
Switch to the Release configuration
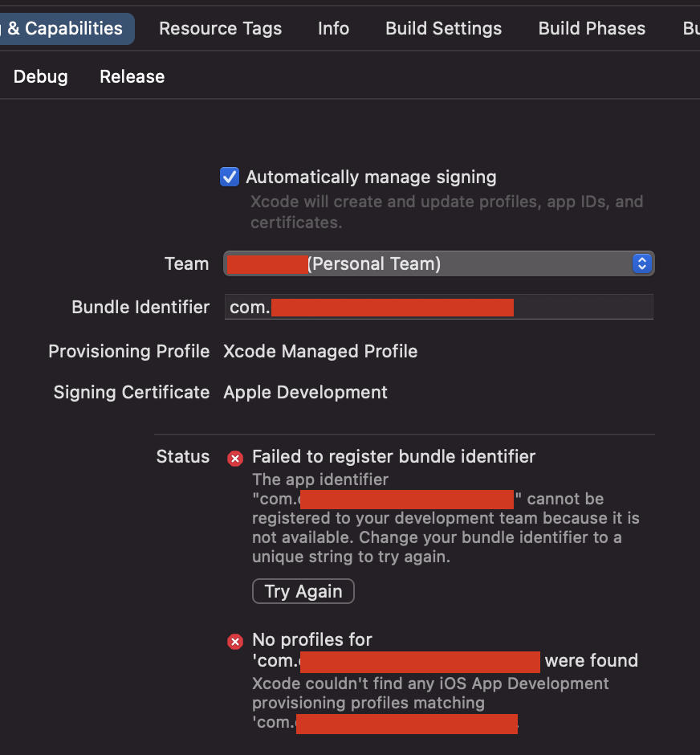point(132,76)
